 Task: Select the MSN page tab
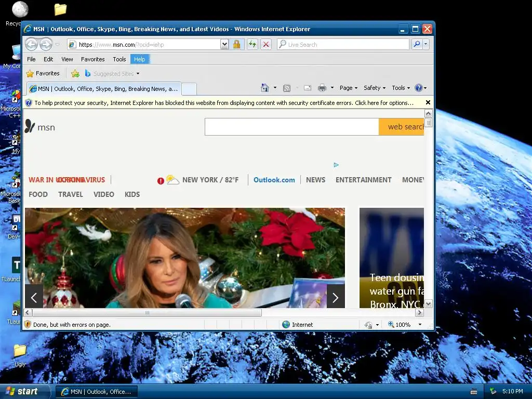[x=104, y=89]
